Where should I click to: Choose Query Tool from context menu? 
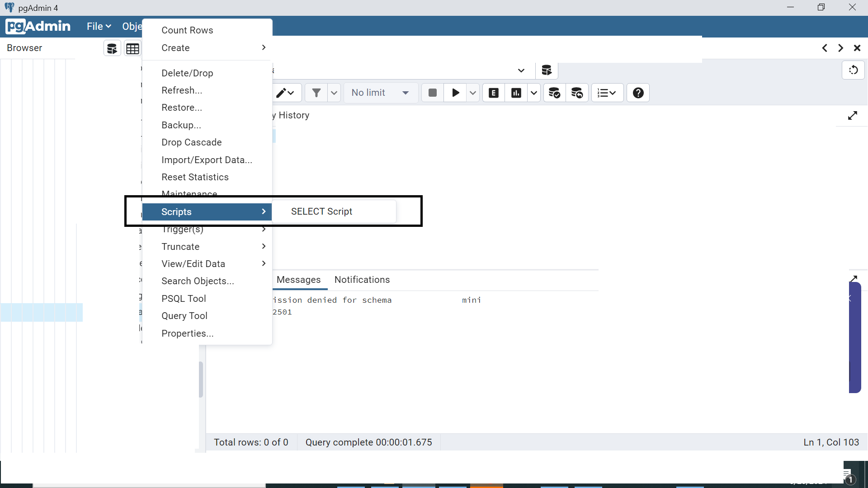point(184,316)
